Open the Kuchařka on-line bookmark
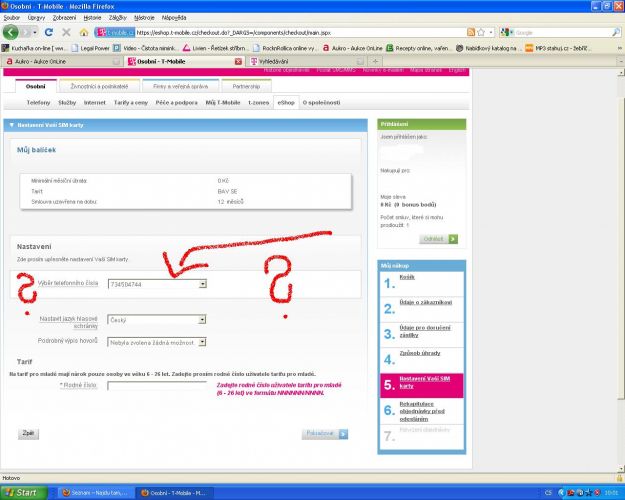625x500 pixels. coord(34,48)
